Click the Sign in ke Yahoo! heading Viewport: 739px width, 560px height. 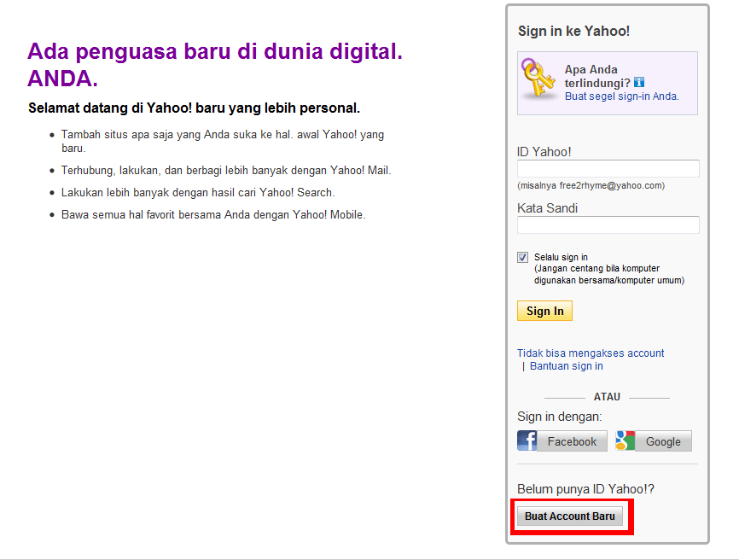[x=573, y=31]
